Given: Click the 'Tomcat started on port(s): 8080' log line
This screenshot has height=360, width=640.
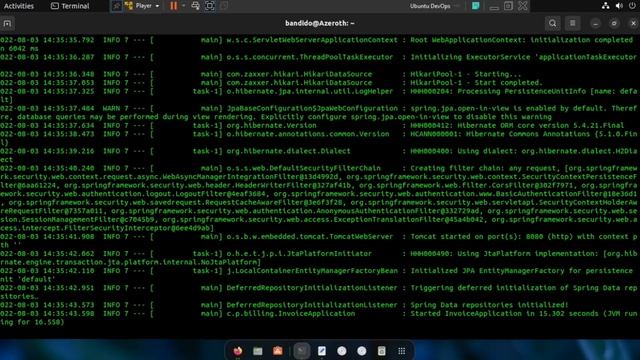Looking at the screenshot, I should click(476, 237).
